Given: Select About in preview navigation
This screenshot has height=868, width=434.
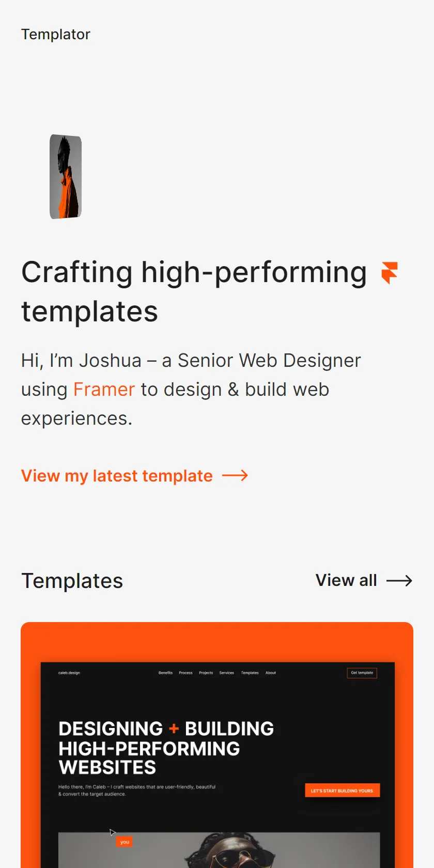Looking at the screenshot, I should click(271, 673).
